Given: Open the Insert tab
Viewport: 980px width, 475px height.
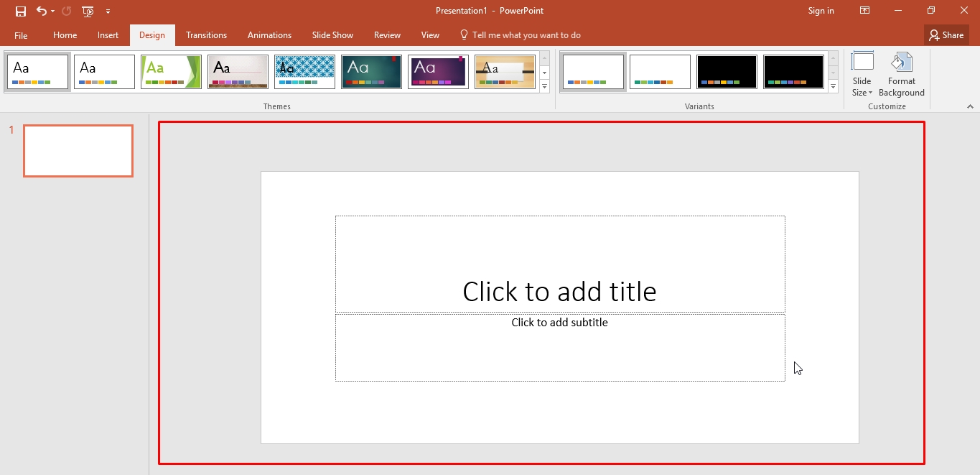Looking at the screenshot, I should pos(108,35).
